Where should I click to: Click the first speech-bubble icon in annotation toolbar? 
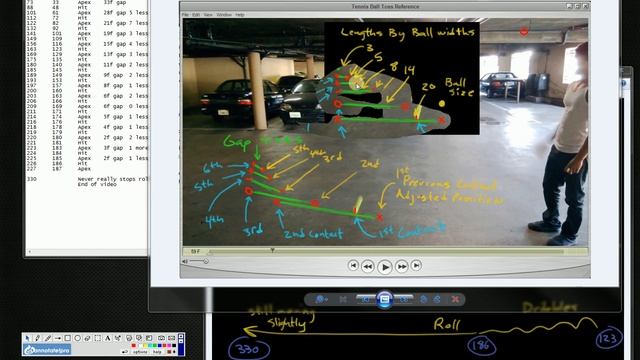[129, 338]
